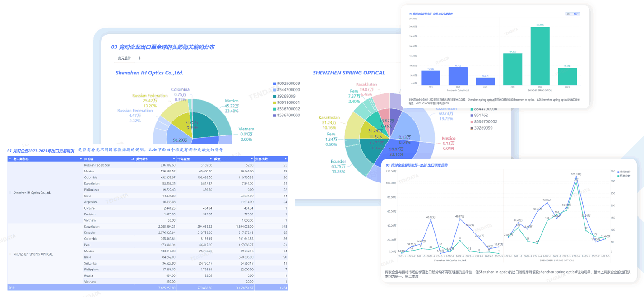644x298 pixels.
Task: Collapse the 出口商名称 header minus icon
Action: point(10,159)
